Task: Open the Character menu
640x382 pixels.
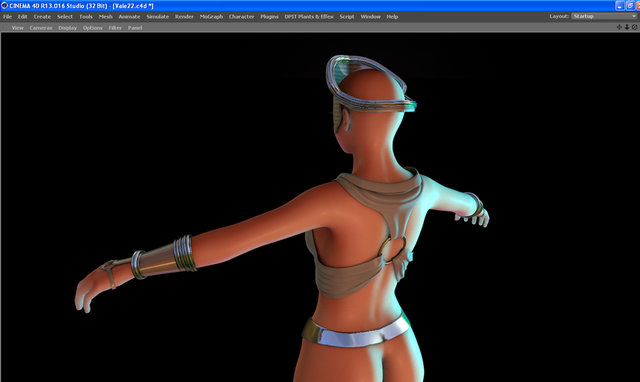Action: point(241,17)
